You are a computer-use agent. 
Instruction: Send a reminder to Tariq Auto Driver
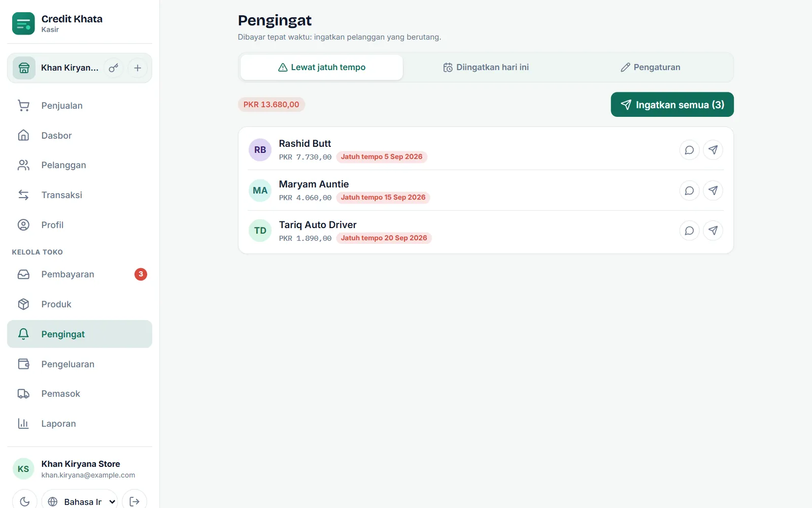(713, 231)
